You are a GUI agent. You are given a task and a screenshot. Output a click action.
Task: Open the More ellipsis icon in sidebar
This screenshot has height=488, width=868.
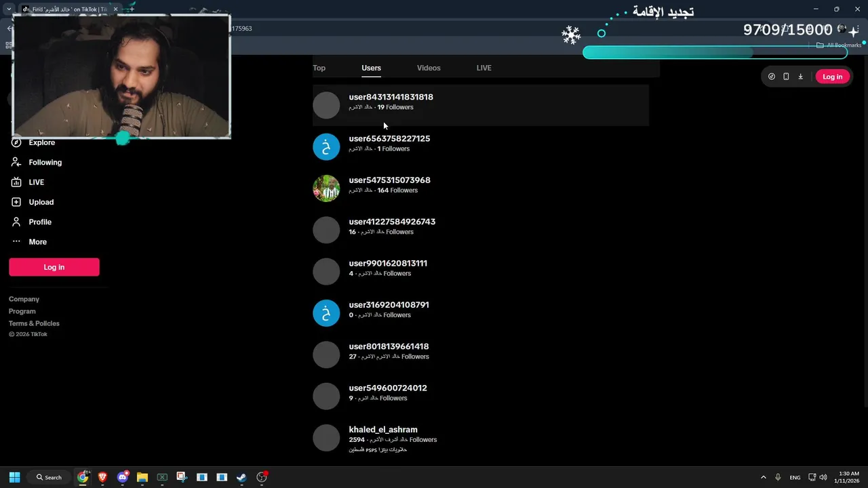pos(16,241)
